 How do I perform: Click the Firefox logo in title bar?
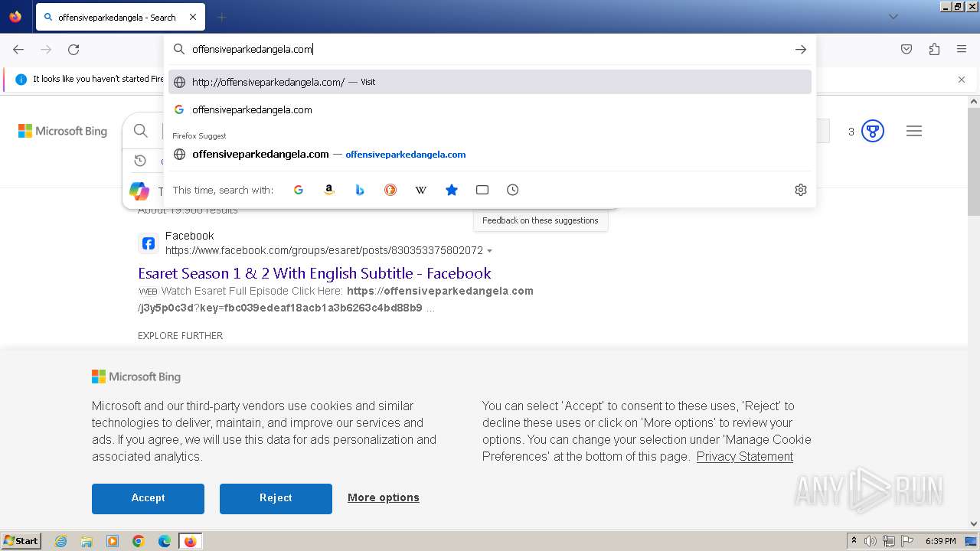point(15,16)
